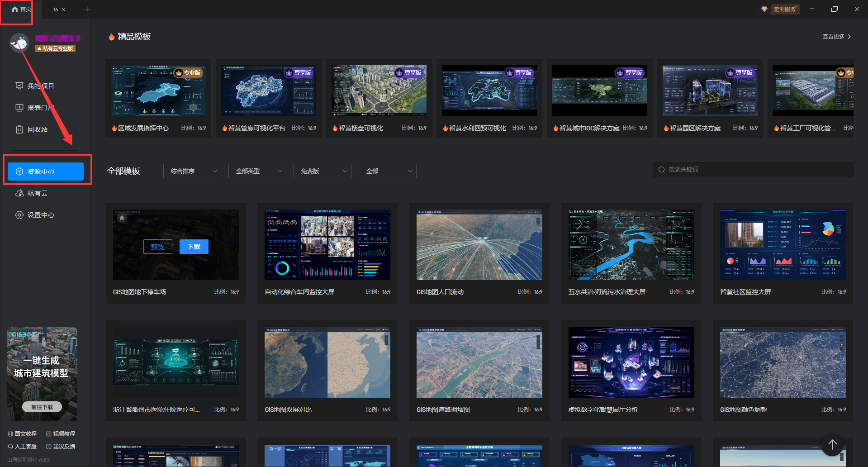The image size is (868, 467).
Task: Open the 首页 home tab
Action: [x=21, y=9]
